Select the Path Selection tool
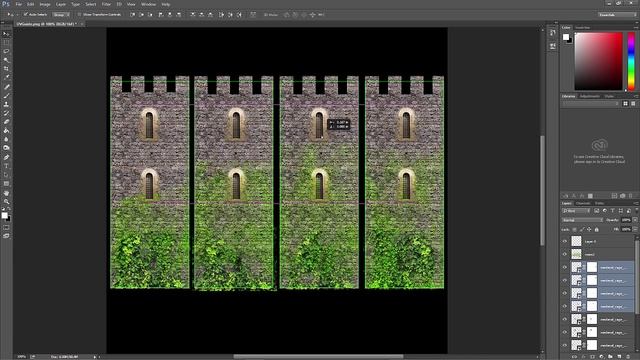This screenshot has height=360, width=640. pos(6,175)
